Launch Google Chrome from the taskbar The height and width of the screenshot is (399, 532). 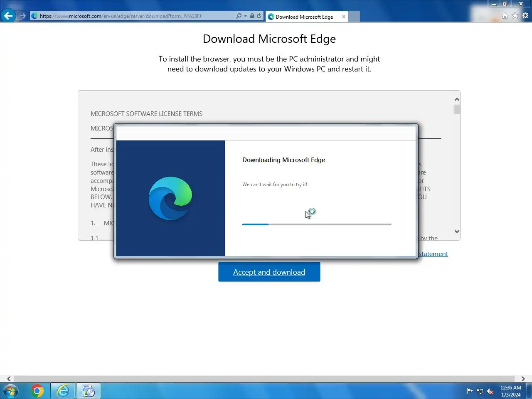[37, 391]
